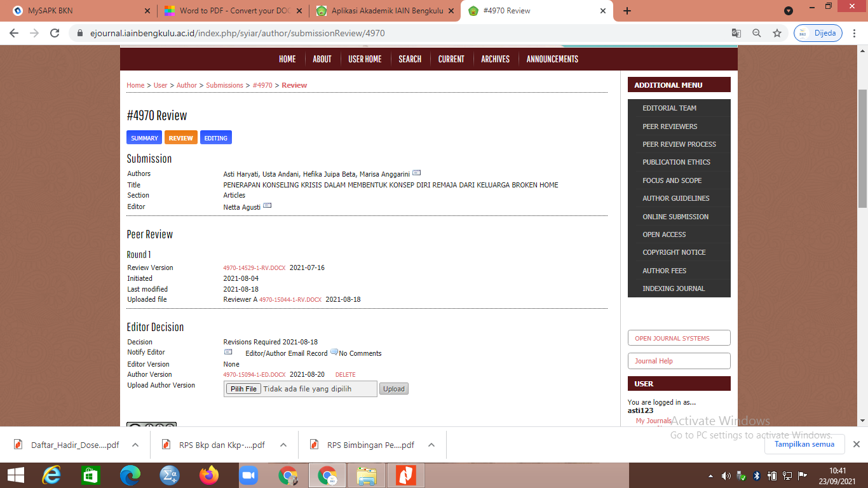This screenshot has height=488, width=868.
Task: Open Archives in the navigation menu
Action: coord(495,59)
